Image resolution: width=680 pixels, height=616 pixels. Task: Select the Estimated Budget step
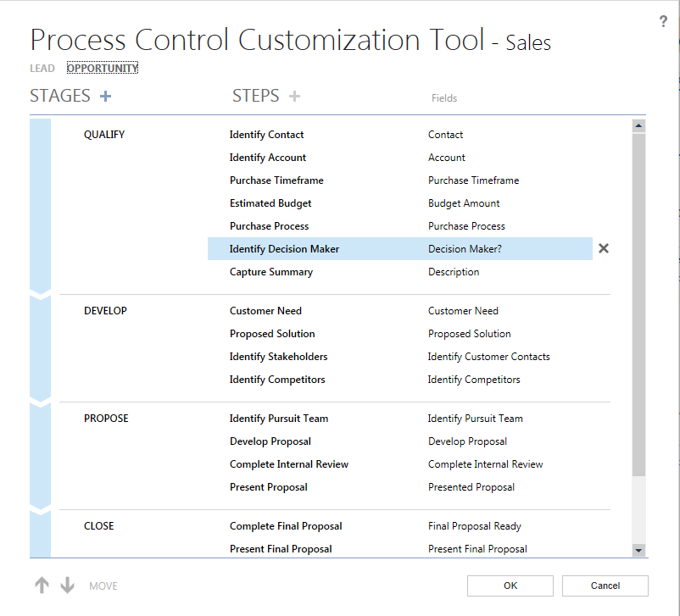click(x=270, y=203)
